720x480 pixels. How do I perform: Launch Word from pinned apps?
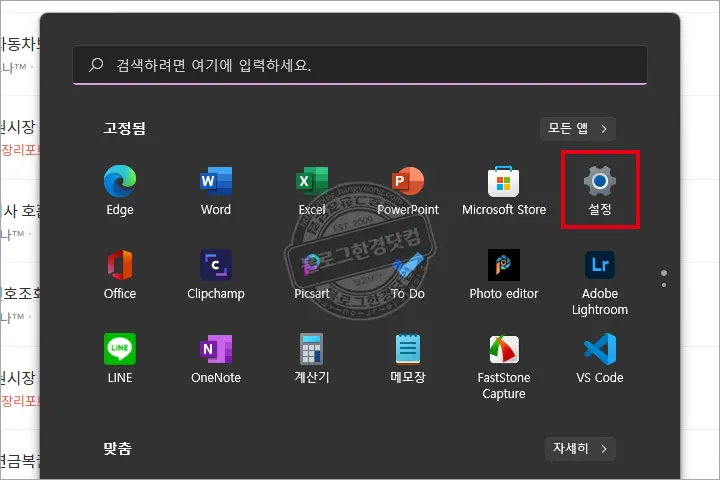coord(216,190)
